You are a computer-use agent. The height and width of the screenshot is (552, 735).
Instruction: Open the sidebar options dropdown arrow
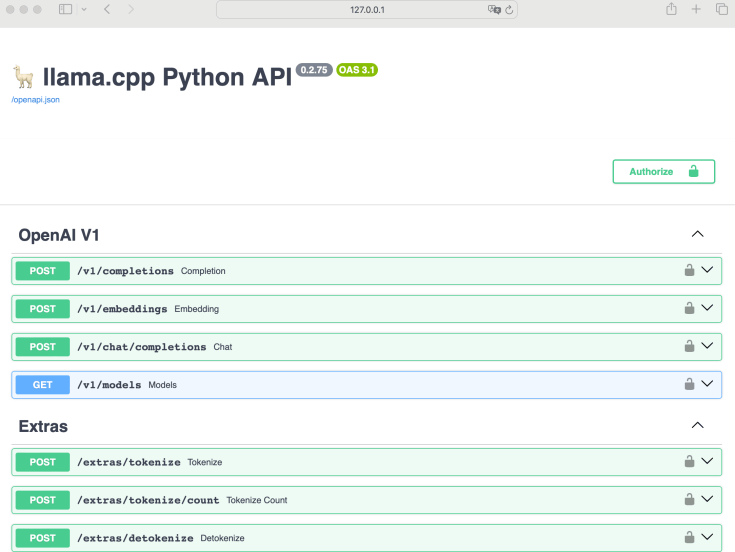click(x=84, y=9)
